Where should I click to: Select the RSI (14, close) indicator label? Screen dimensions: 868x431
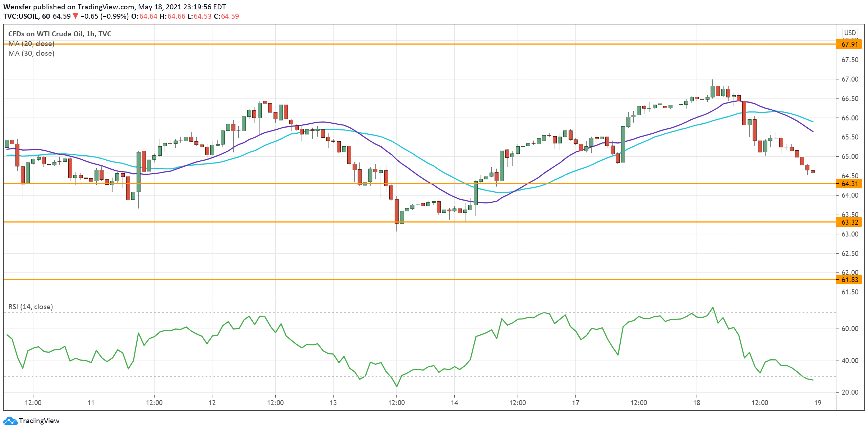[x=31, y=307]
